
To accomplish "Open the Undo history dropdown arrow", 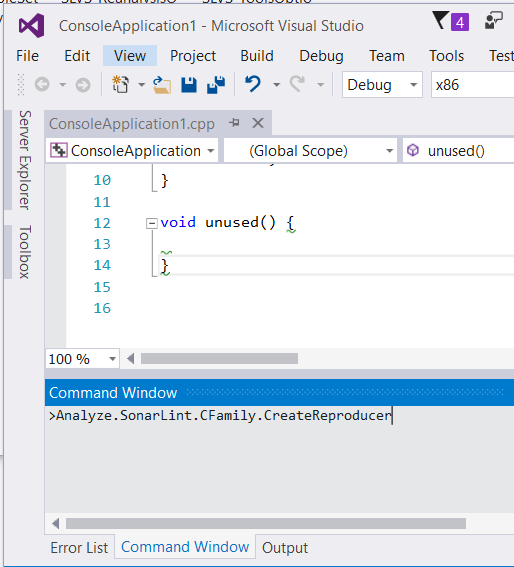I will 276,85.
